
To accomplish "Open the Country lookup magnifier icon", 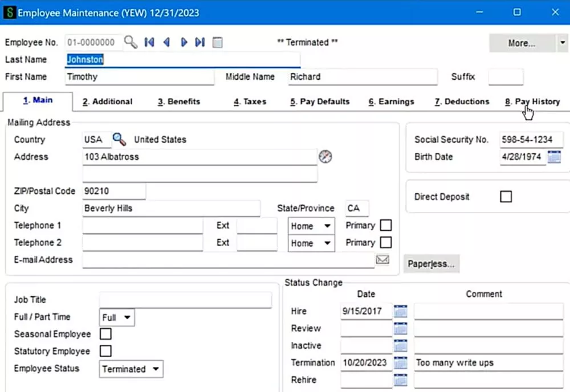I will click(x=119, y=140).
